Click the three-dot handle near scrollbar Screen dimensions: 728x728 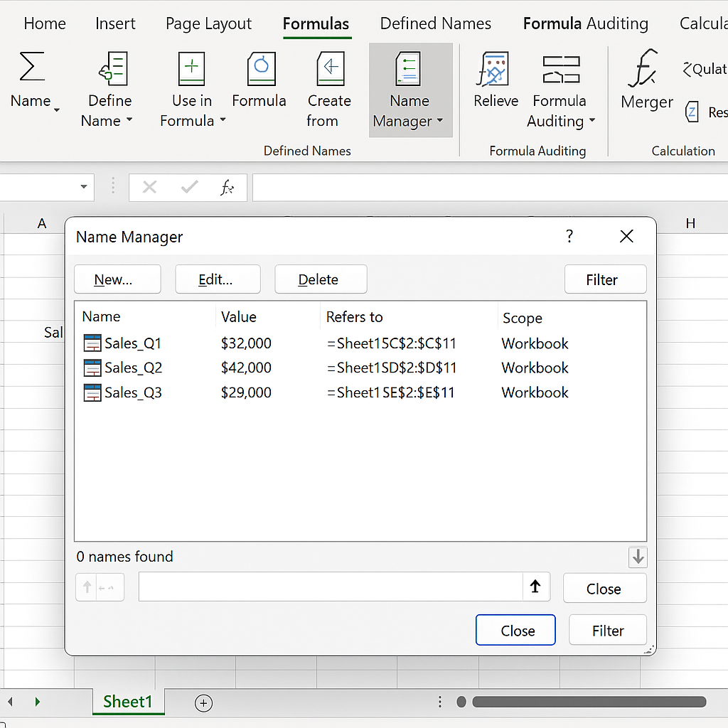click(x=439, y=702)
